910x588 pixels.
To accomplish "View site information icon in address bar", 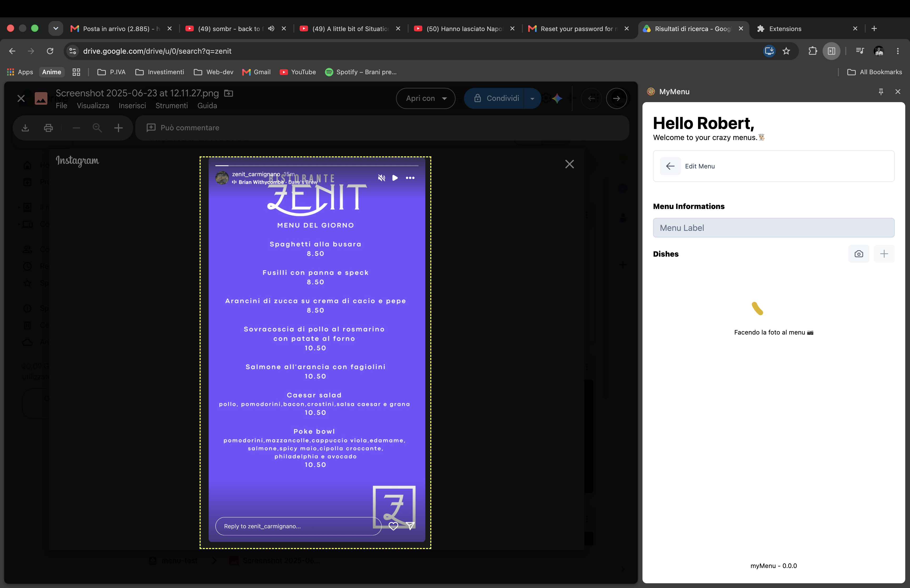I will click(73, 51).
